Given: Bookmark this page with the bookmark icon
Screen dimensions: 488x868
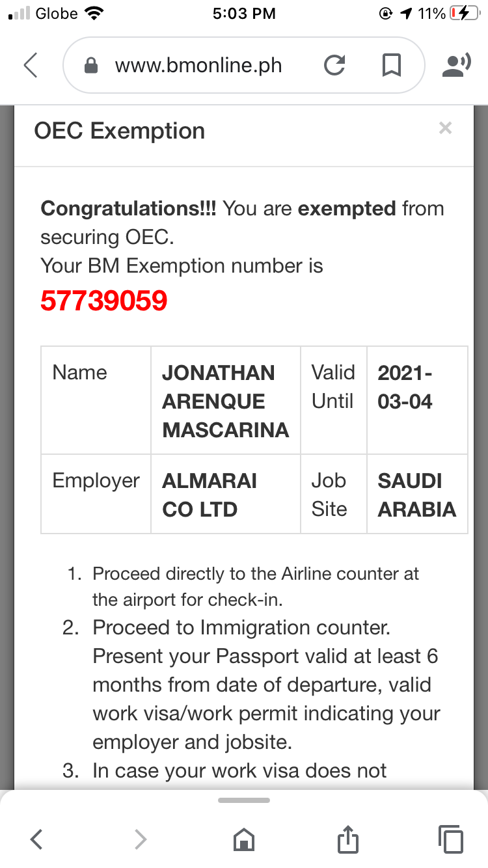Looking at the screenshot, I should [391, 66].
